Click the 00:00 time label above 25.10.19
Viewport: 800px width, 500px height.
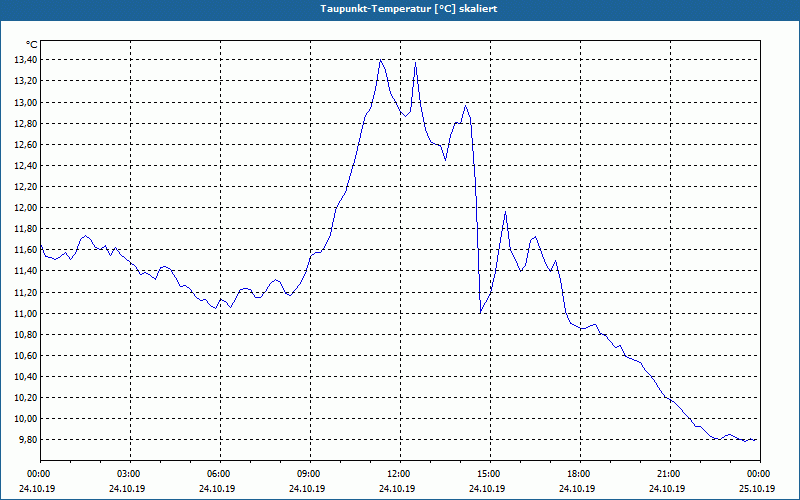coord(757,474)
